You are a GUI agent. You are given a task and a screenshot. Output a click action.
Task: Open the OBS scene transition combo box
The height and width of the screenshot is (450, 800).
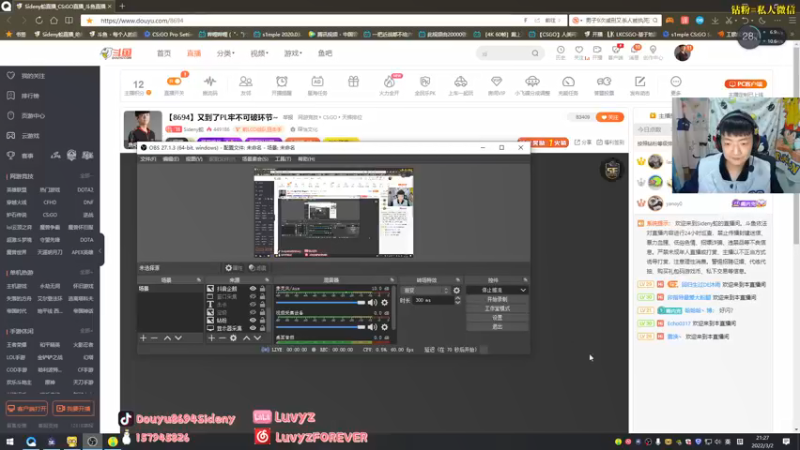pyautogui.click(x=425, y=290)
